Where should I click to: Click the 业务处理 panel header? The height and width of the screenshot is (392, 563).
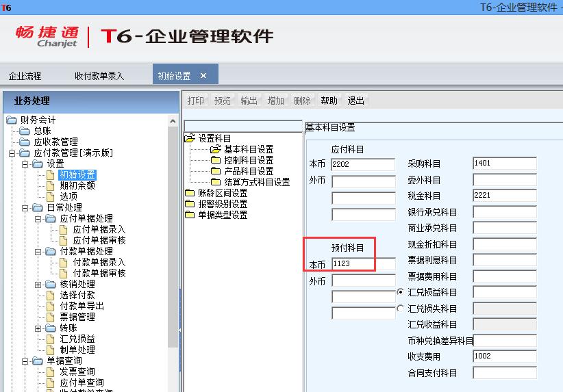pos(91,101)
